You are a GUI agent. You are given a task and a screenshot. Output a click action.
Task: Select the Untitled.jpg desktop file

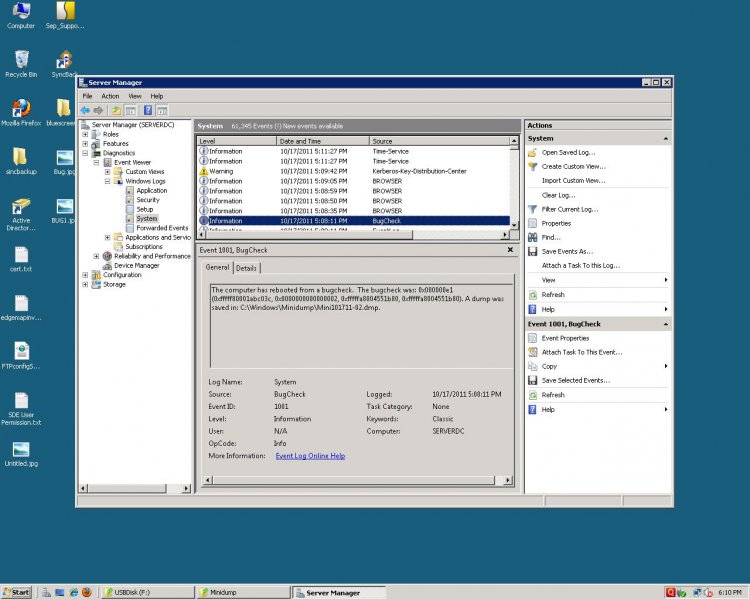pyautogui.click(x=21, y=454)
